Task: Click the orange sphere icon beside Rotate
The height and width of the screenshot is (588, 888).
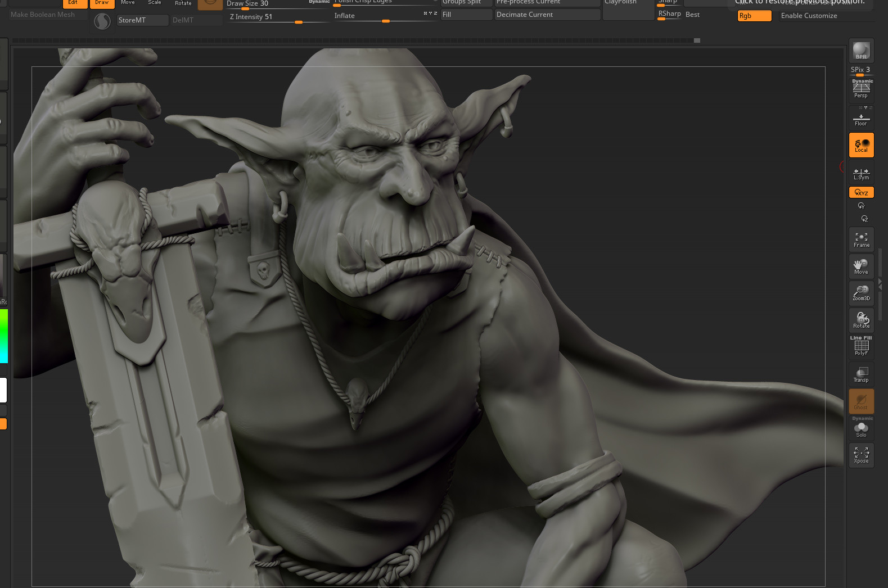Action: click(210, 4)
